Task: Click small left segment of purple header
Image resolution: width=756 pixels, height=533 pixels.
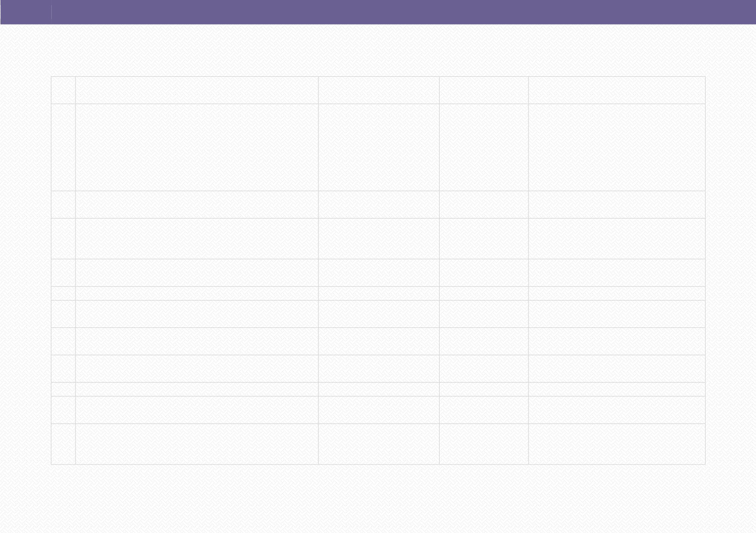Action: (x=26, y=12)
